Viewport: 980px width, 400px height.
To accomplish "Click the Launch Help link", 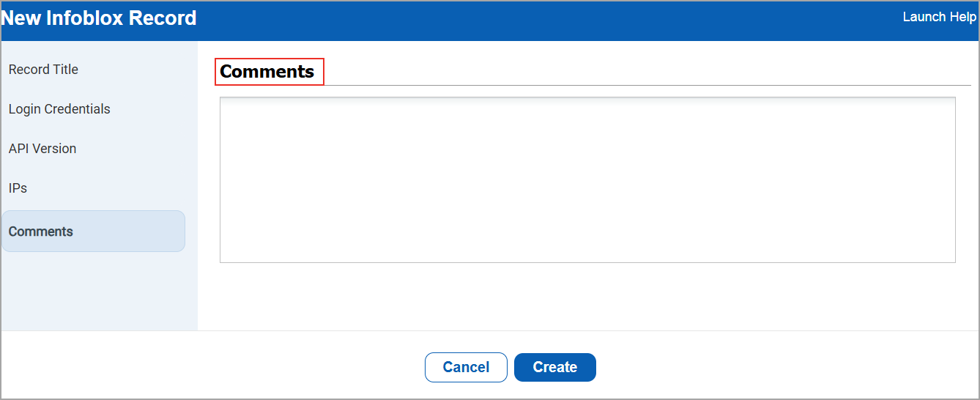I will 938,17.
